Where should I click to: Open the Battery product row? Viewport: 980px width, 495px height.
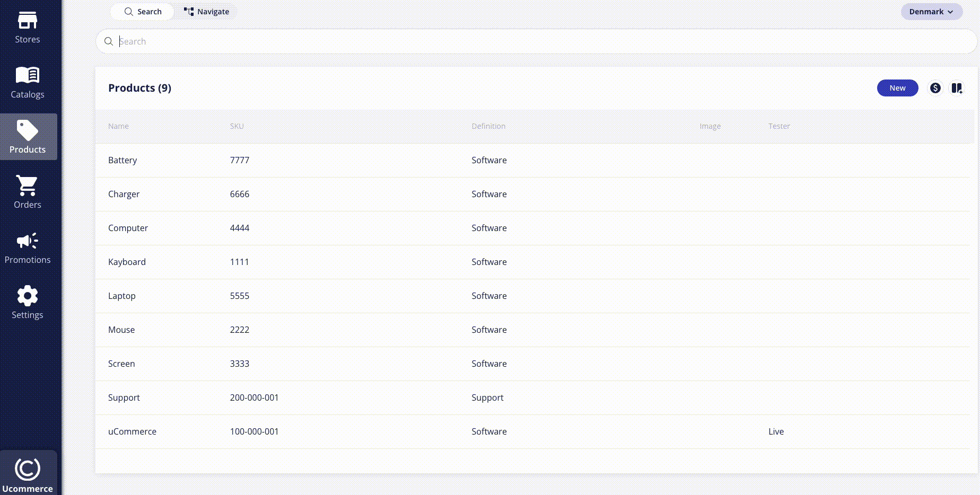[532, 160]
